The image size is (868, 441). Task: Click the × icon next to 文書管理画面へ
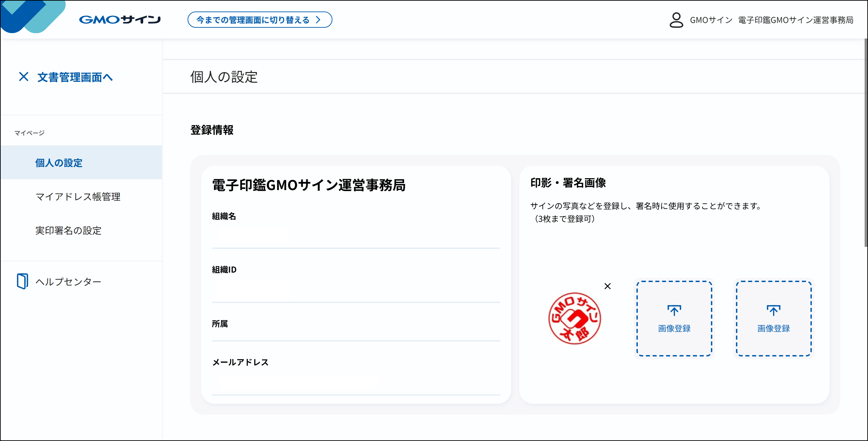click(24, 77)
